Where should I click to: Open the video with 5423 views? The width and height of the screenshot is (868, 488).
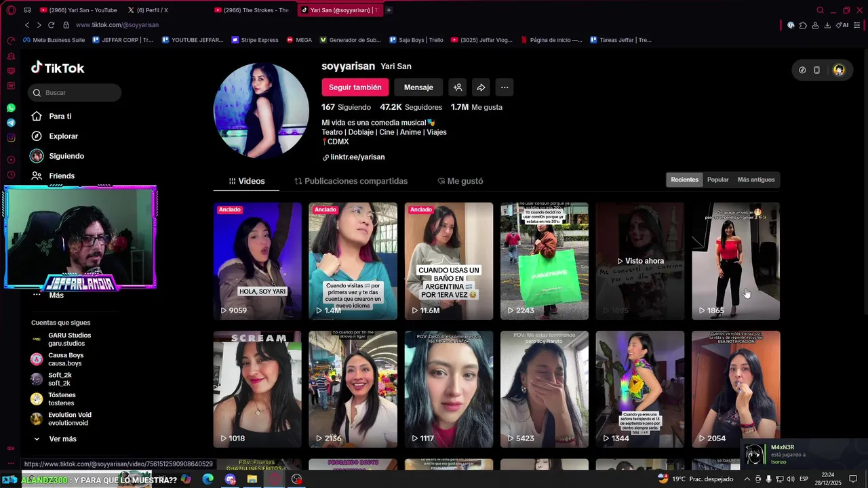pos(545,389)
